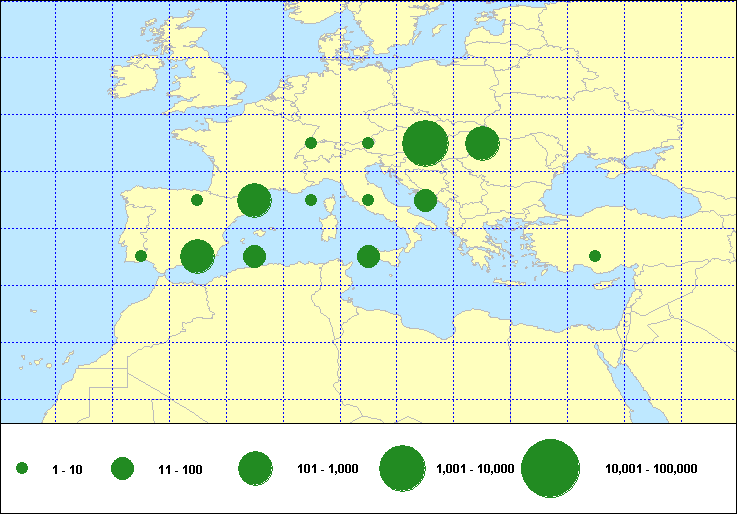Click the small dot near Switzerland's northern border

tap(311, 143)
